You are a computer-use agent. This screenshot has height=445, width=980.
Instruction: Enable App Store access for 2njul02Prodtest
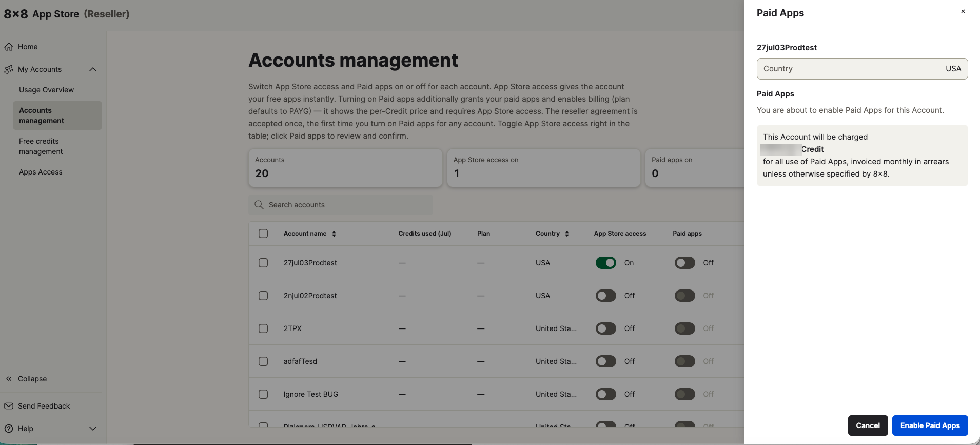click(x=606, y=296)
